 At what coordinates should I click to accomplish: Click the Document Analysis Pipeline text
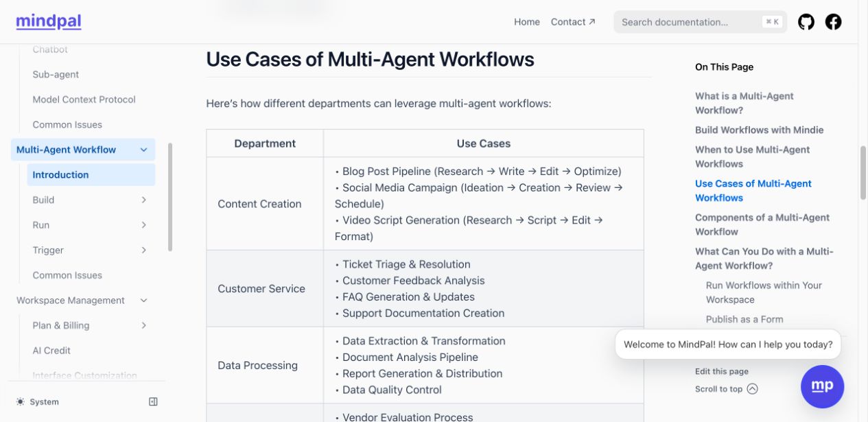click(410, 357)
